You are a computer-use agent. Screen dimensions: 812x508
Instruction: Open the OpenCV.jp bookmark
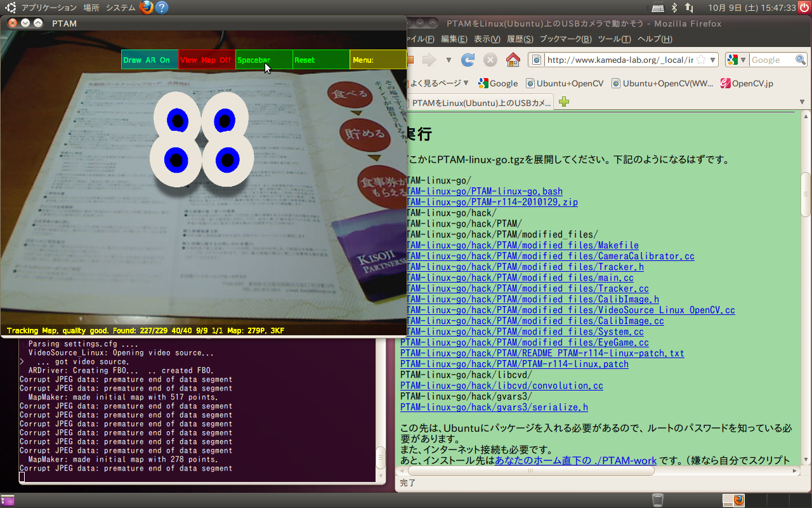click(747, 83)
